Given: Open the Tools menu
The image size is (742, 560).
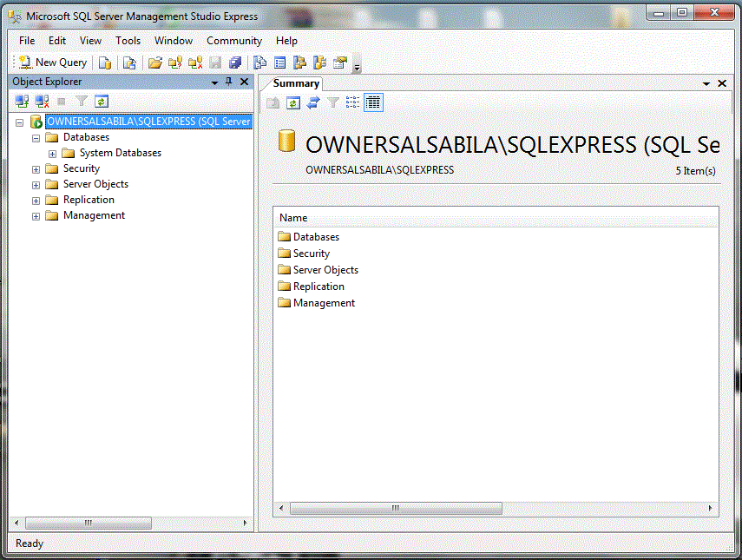Looking at the screenshot, I should pyautogui.click(x=128, y=41).
